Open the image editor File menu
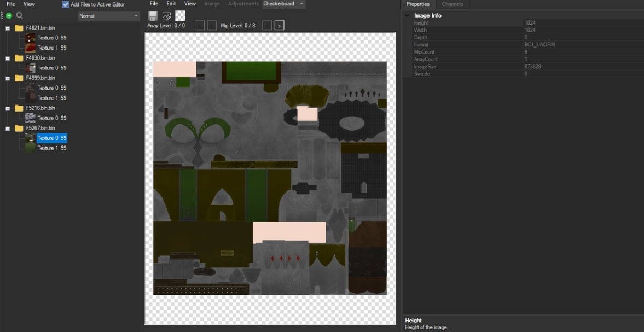 (154, 3)
